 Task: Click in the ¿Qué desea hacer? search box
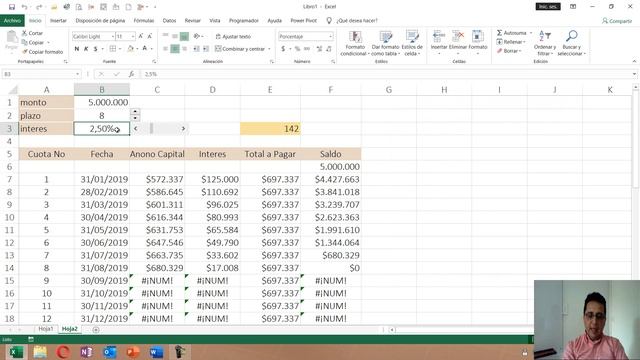tap(357, 20)
